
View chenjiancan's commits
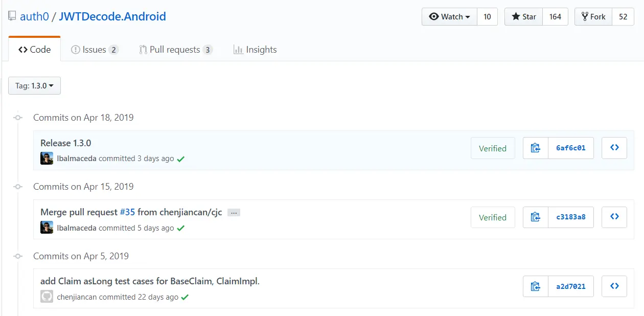click(77, 297)
